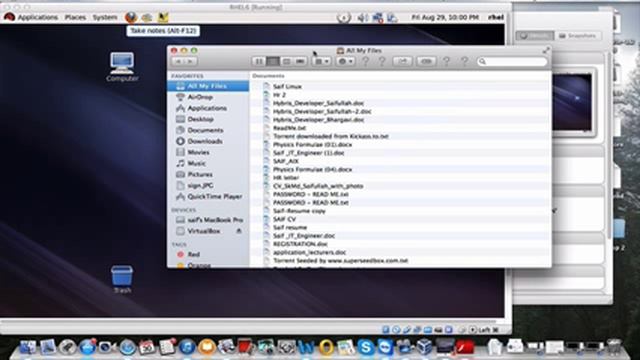Go forward in Finder navigation
640x360 pixels.
pyautogui.click(x=191, y=61)
